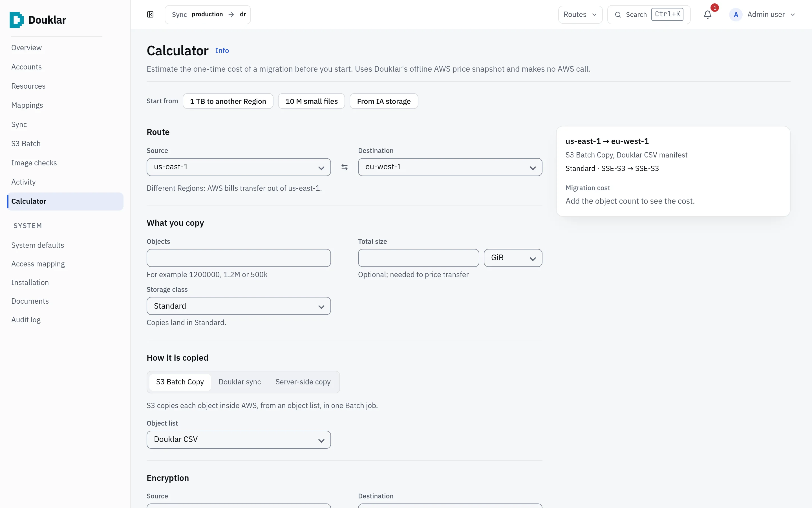Focus the Objects input field
Viewport: 812px width, 508px height.
click(239, 258)
